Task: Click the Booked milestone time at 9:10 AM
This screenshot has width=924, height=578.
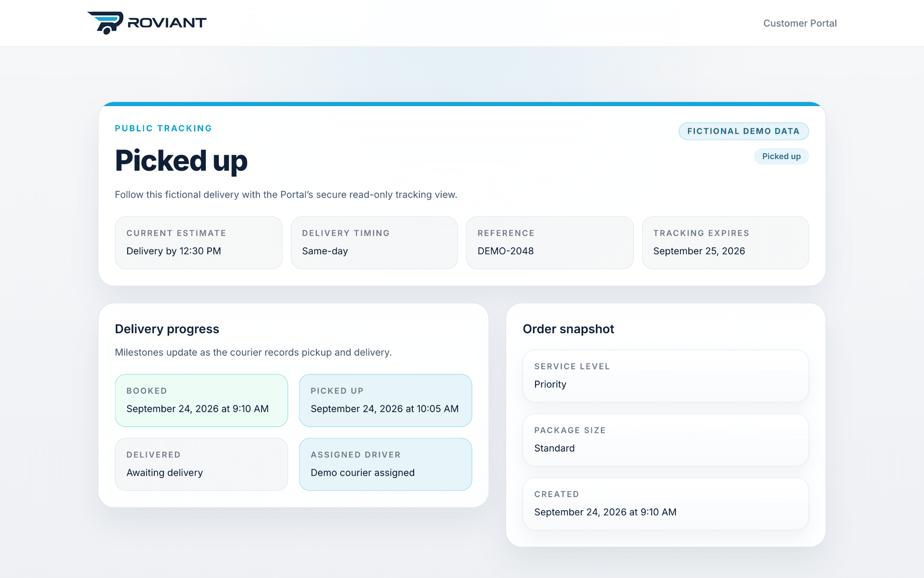Action: pyautogui.click(x=198, y=409)
